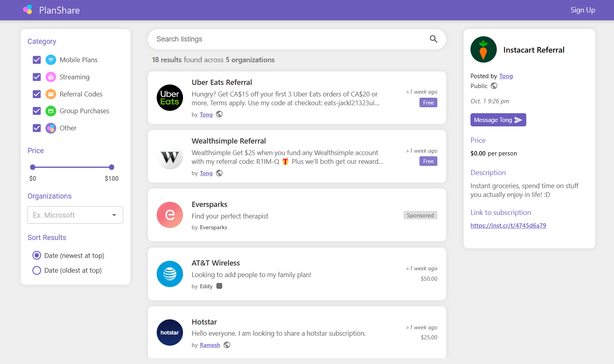Focus the Search listings field
Screen dimensions: 614x364
click(x=287, y=39)
